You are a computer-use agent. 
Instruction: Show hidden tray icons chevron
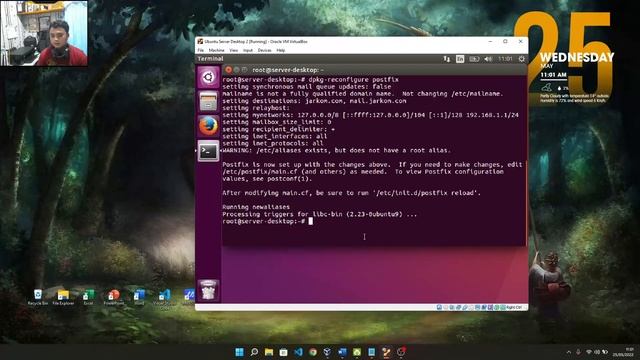[569, 352]
